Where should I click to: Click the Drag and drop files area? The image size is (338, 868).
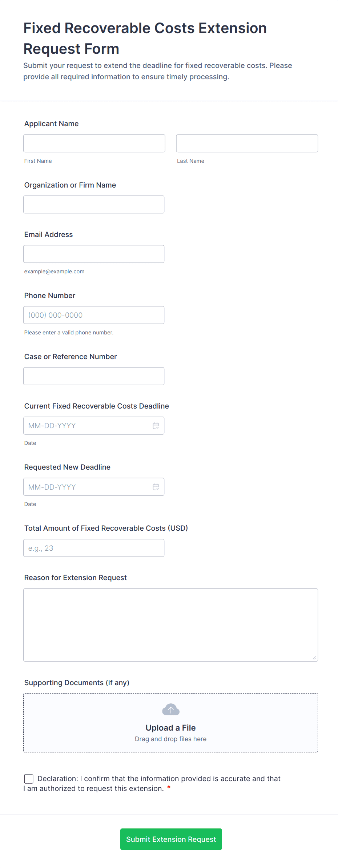(170, 739)
